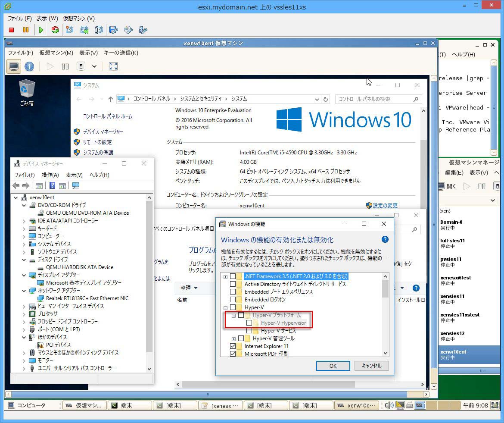Viewport: 504px width, 423px height.
Task: Collapse the ネットワーク アダプター category
Action: (24, 291)
